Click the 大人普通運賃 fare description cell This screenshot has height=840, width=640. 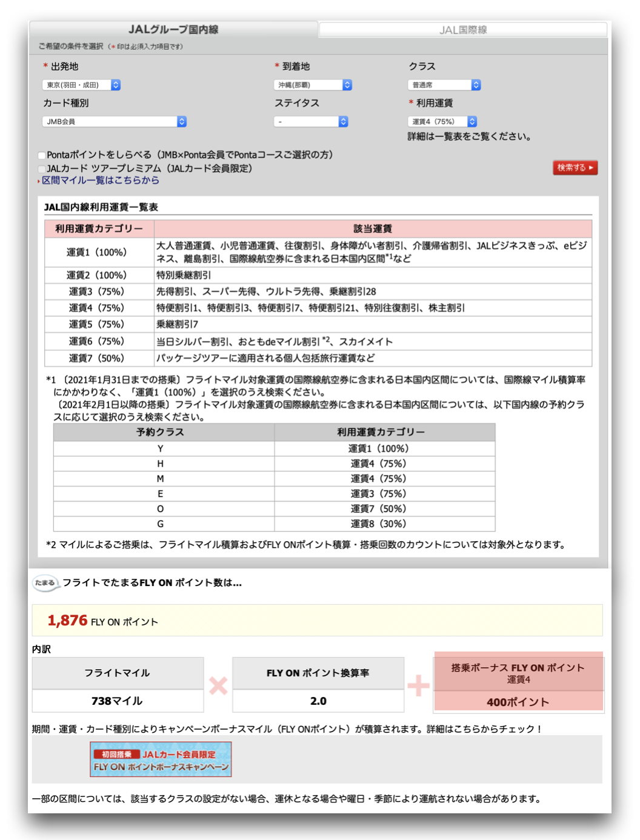point(373,252)
